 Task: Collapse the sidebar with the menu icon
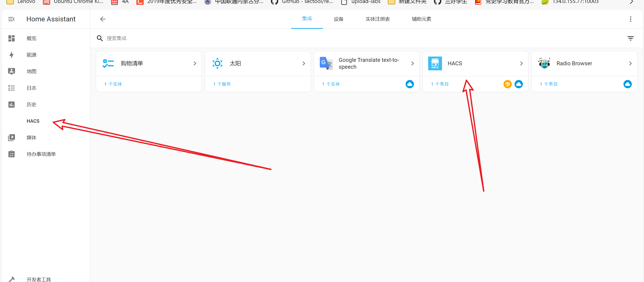(x=11, y=19)
